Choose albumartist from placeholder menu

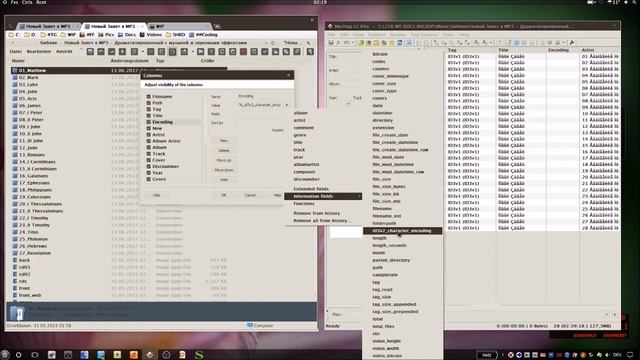pyautogui.click(x=307, y=164)
